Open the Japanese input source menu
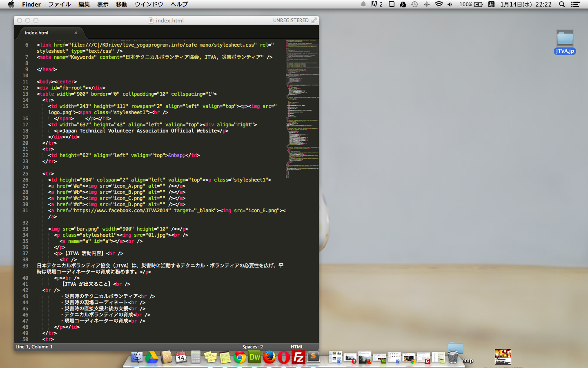 coord(491,4)
